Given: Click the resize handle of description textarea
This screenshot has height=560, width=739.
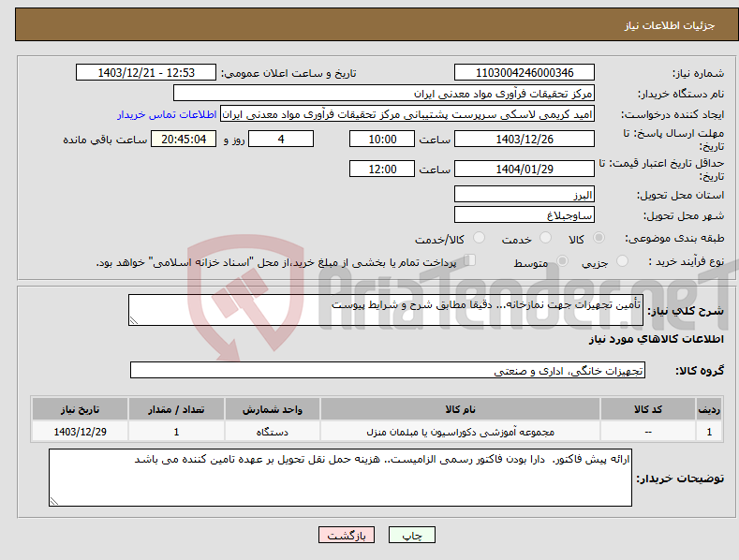Looking at the screenshot, I should tap(134, 320).
